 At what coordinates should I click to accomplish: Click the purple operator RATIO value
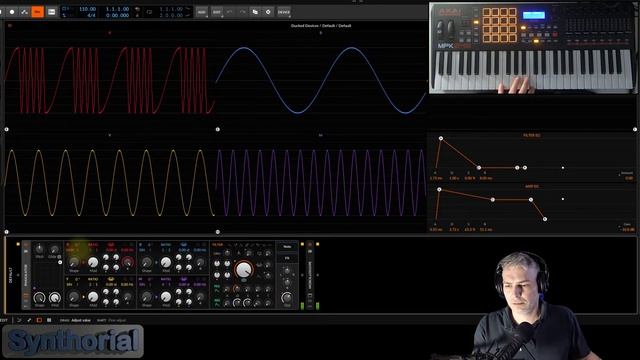(x=166, y=284)
